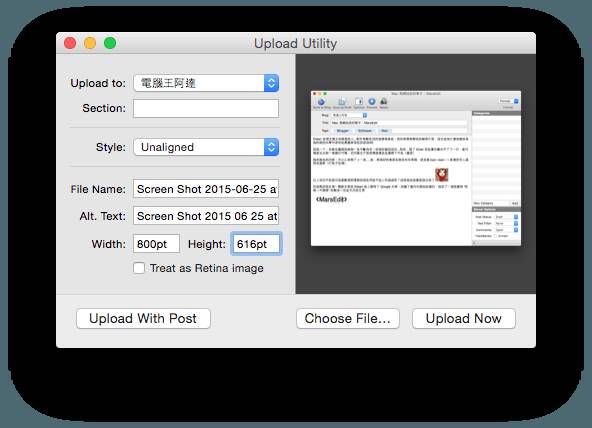Open the Choose File… dialog button
592x428 pixels.
348,319
